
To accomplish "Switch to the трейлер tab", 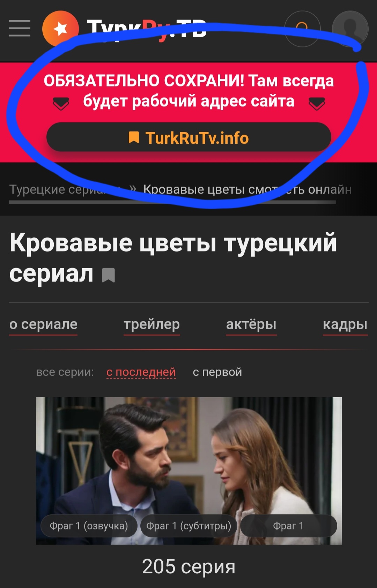I will click(x=152, y=325).
